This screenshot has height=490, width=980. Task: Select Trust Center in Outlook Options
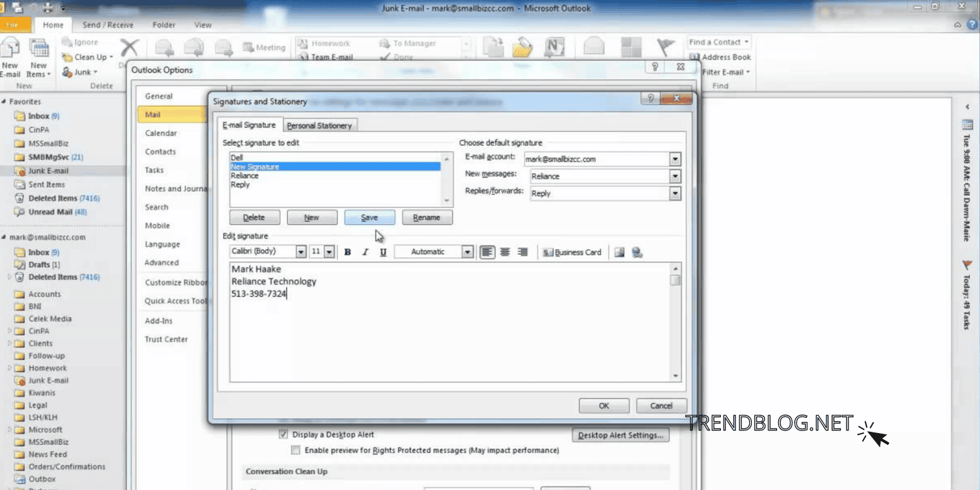pyautogui.click(x=166, y=339)
